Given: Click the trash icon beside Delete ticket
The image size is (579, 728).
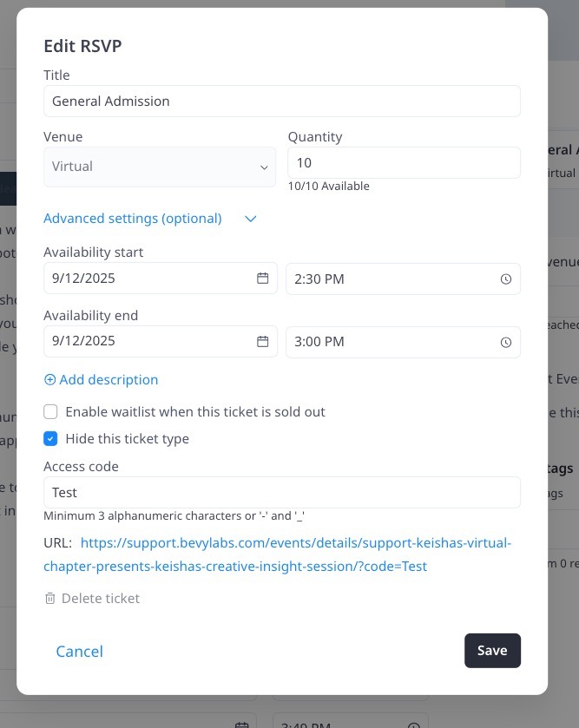Looking at the screenshot, I should 50,599.
